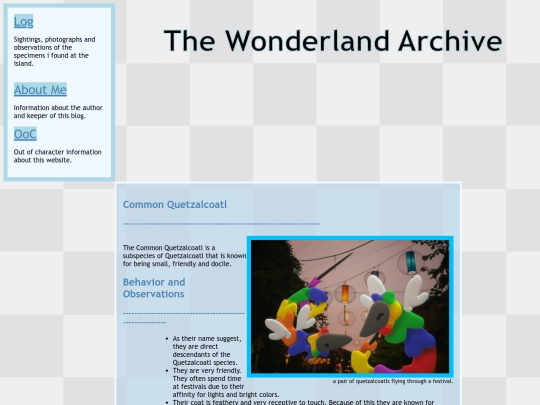Click the bullet 'As their name suggest'
Image resolution: width=540 pixels, height=405 pixels.
pos(207,351)
